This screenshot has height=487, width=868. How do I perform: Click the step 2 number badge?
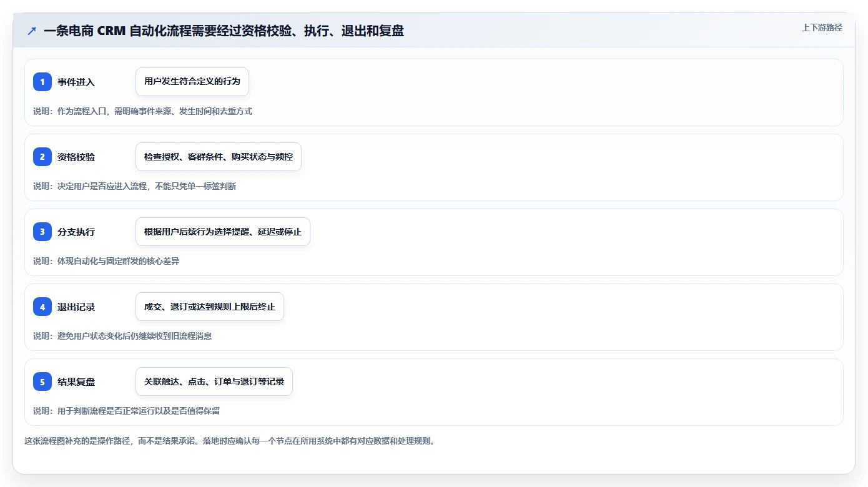click(42, 157)
